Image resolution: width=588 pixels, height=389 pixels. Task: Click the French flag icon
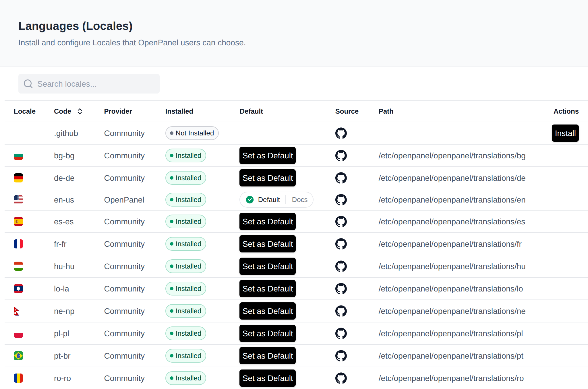[x=18, y=244]
